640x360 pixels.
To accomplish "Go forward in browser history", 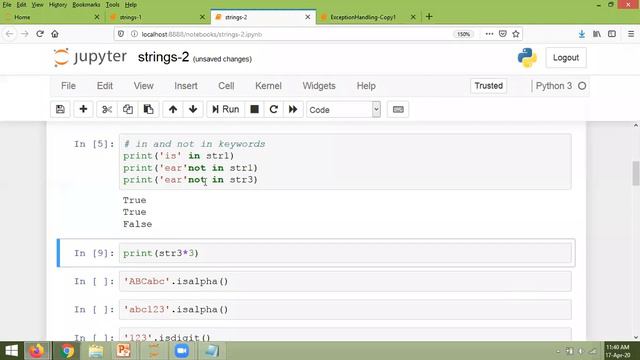I will tap(24, 34).
